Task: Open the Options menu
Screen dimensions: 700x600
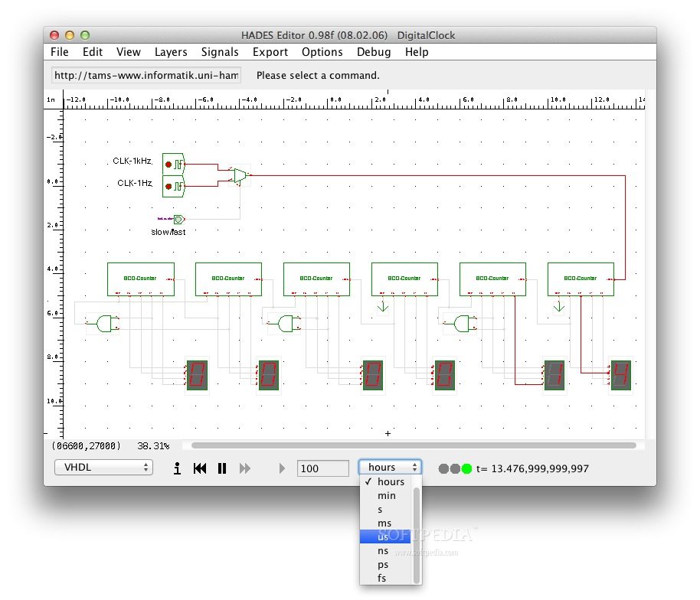Action: [x=322, y=52]
